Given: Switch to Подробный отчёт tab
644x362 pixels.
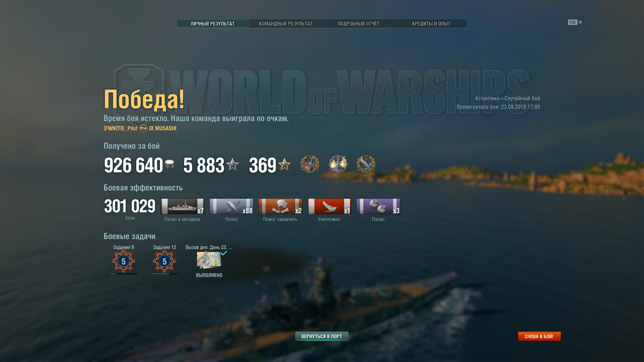Looking at the screenshot, I should (358, 23).
